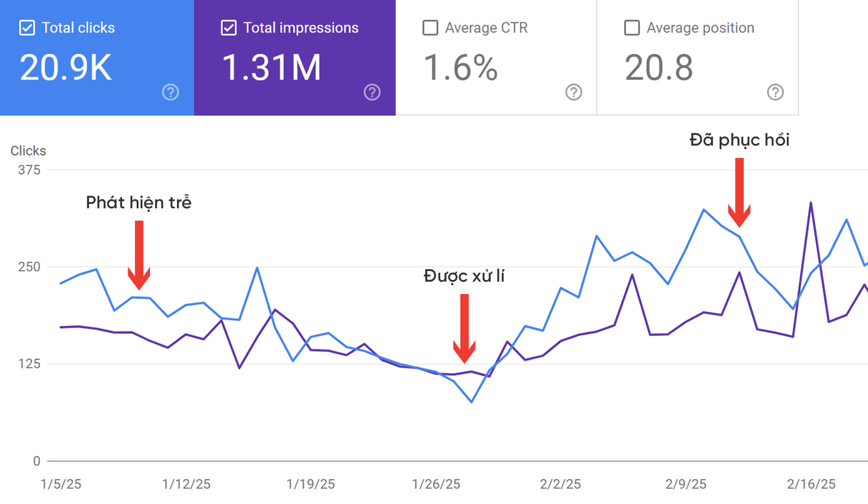The image size is (868, 504).
Task: Enable the Average CTR checkbox
Action: [x=430, y=28]
